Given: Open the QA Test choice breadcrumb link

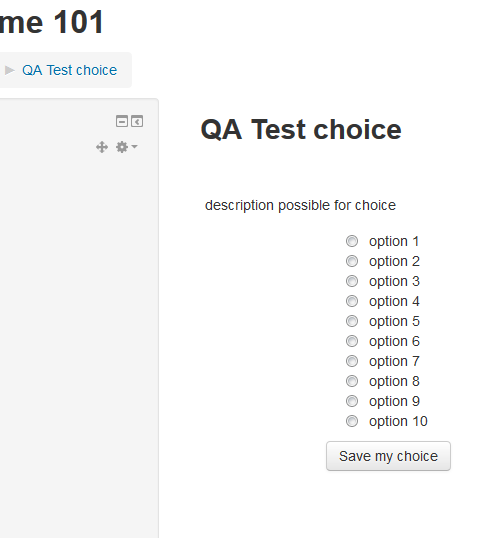Looking at the screenshot, I should click(70, 70).
